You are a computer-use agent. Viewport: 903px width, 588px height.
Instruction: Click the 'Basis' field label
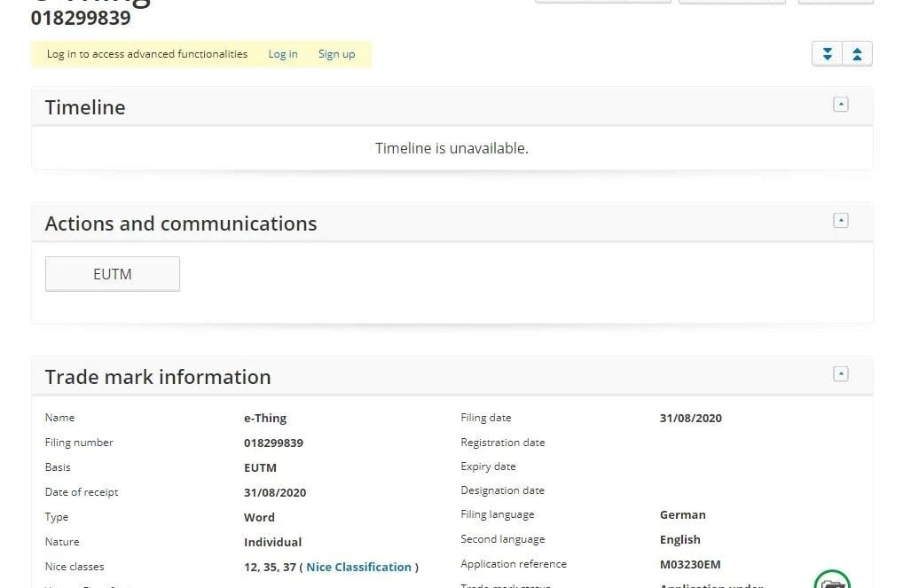[58, 467]
